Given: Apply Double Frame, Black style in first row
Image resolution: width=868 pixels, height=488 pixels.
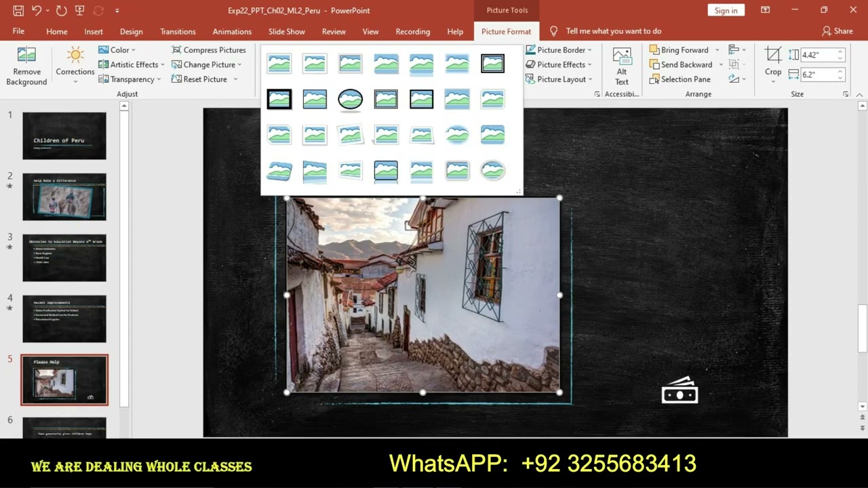Looking at the screenshot, I should pyautogui.click(x=492, y=64).
